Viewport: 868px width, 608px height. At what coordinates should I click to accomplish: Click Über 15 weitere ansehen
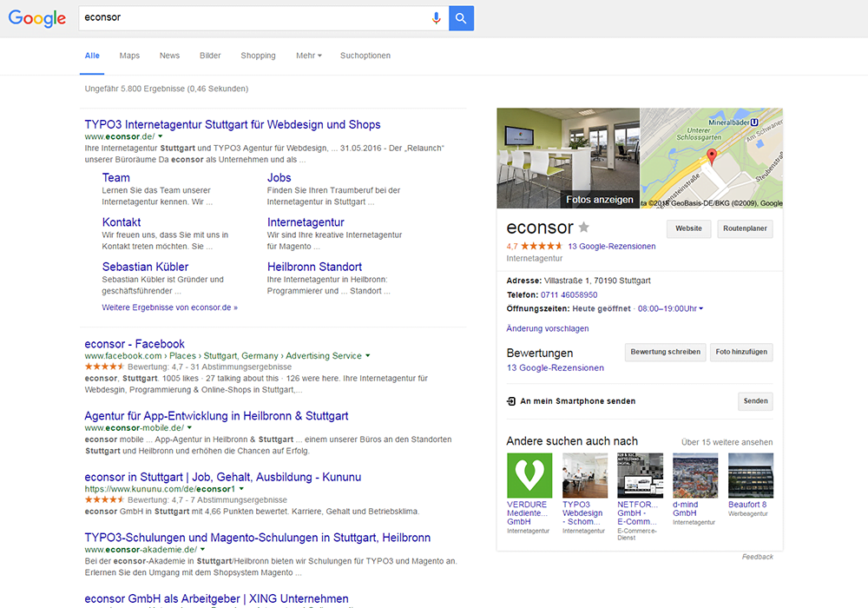point(727,442)
